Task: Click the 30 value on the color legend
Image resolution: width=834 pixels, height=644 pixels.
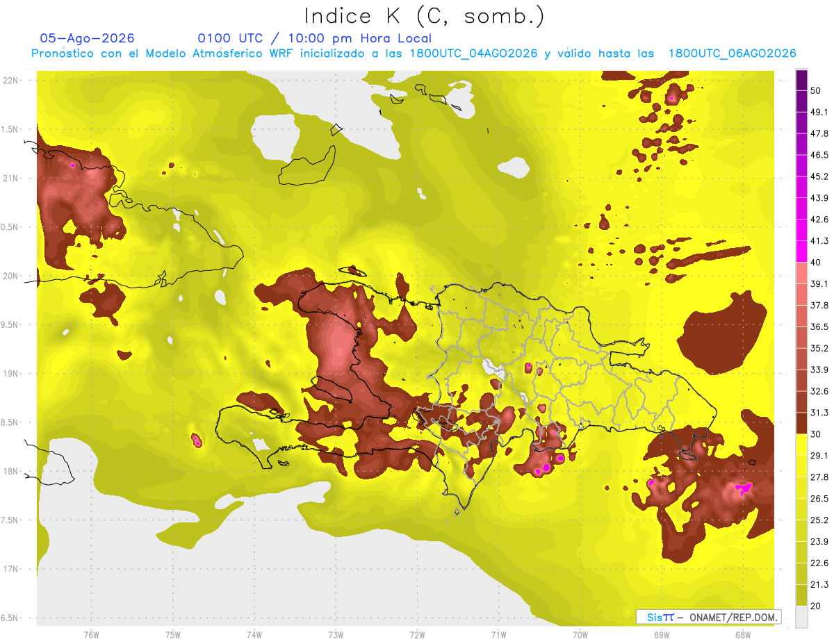Action: click(816, 434)
